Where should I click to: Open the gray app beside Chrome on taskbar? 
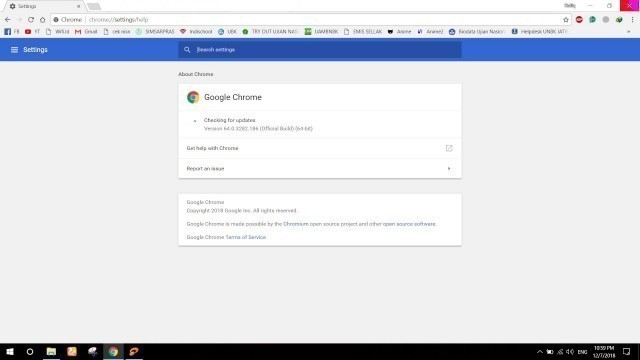93,351
